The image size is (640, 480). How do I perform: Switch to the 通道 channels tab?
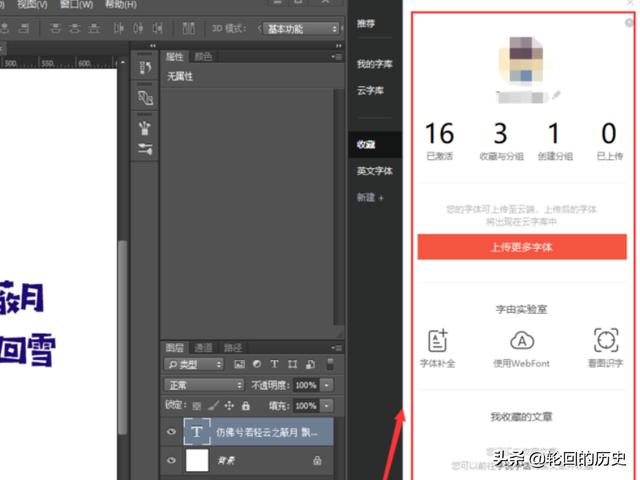coord(203,348)
